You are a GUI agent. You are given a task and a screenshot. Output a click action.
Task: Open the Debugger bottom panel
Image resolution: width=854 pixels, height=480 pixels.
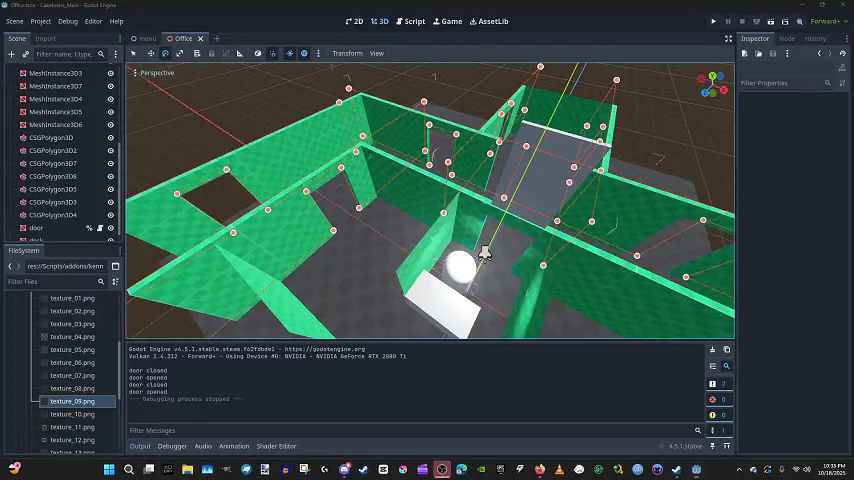[172, 446]
